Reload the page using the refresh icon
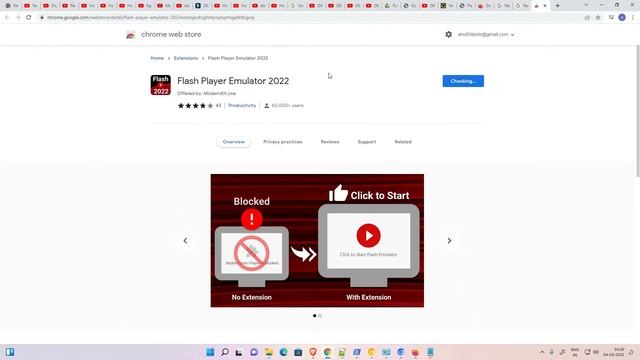 click(29, 18)
